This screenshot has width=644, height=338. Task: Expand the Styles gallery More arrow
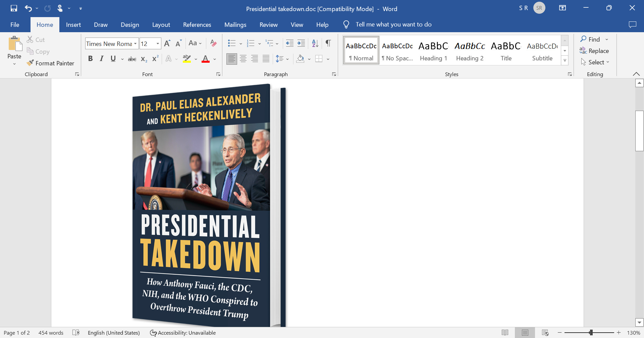point(565,61)
